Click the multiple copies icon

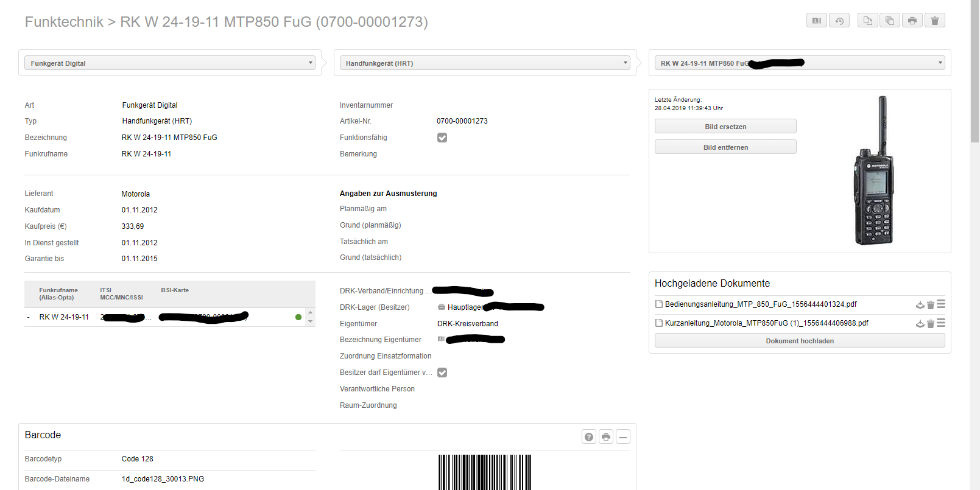(x=889, y=21)
